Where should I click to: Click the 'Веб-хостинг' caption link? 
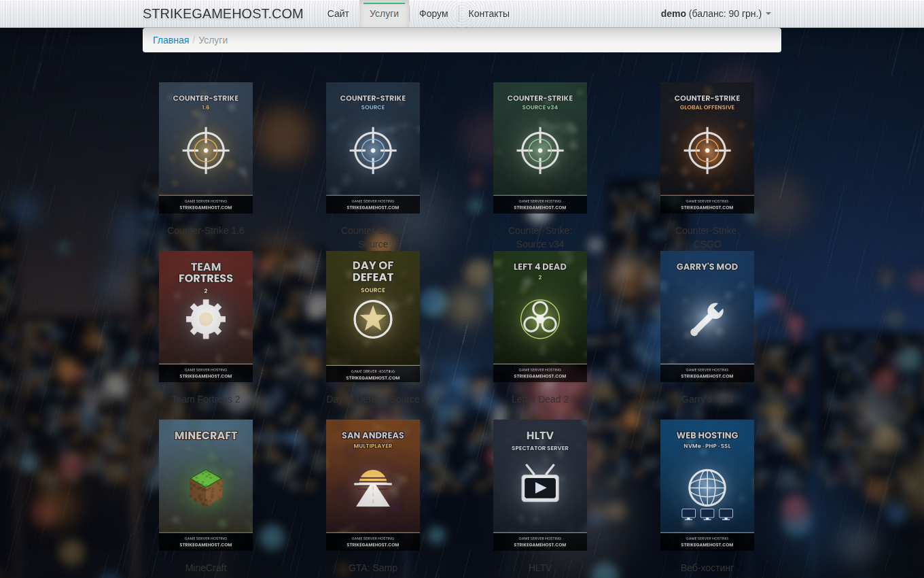click(x=707, y=568)
